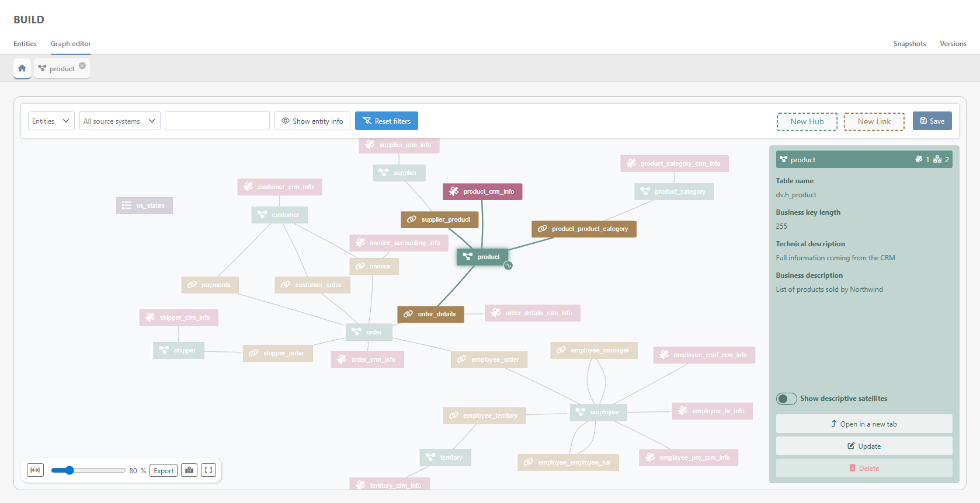Click Reset filters button

pyautogui.click(x=387, y=121)
